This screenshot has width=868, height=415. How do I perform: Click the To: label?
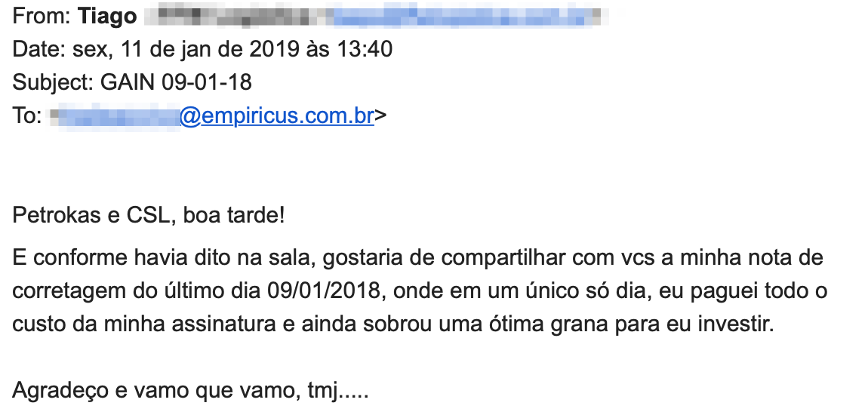27,115
